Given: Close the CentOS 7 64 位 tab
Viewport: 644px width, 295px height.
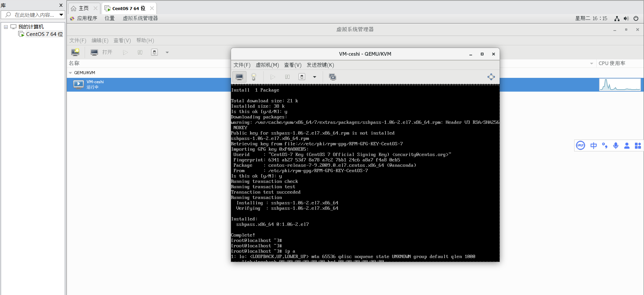Looking at the screenshot, I should click(152, 8).
